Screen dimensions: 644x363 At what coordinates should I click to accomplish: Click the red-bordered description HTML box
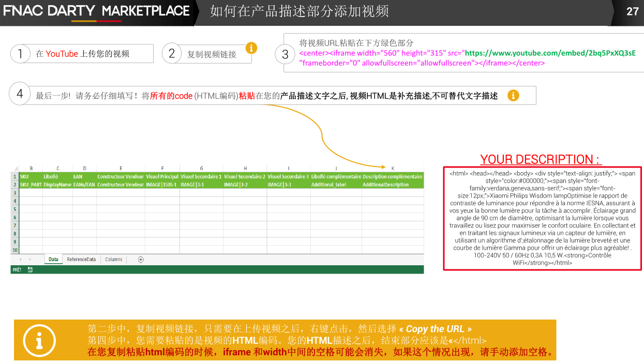[x=542, y=218]
